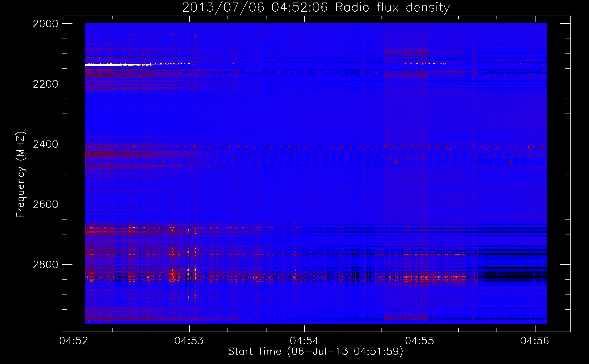Click the 04:52 time tick label
The width and height of the screenshot is (589, 364).
coord(74,341)
